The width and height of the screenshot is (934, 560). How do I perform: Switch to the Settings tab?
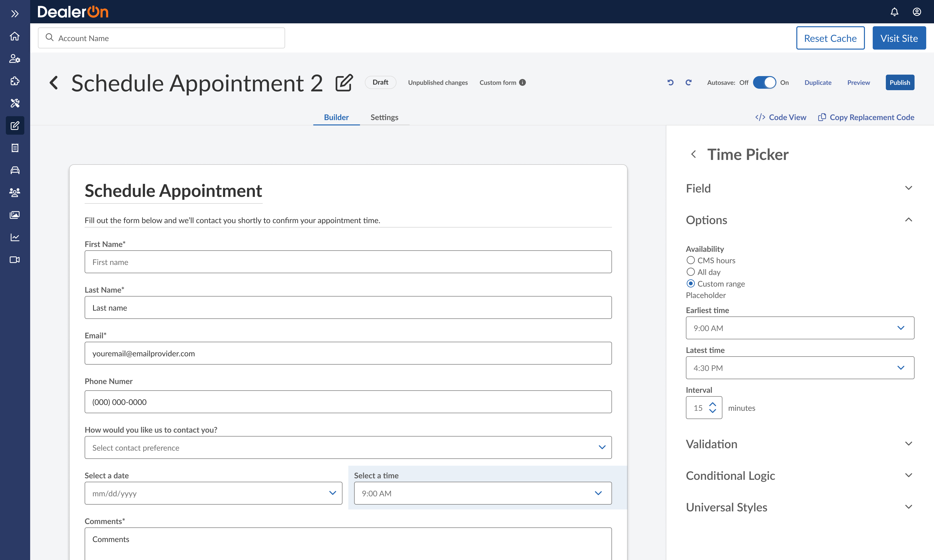click(x=384, y=117)
